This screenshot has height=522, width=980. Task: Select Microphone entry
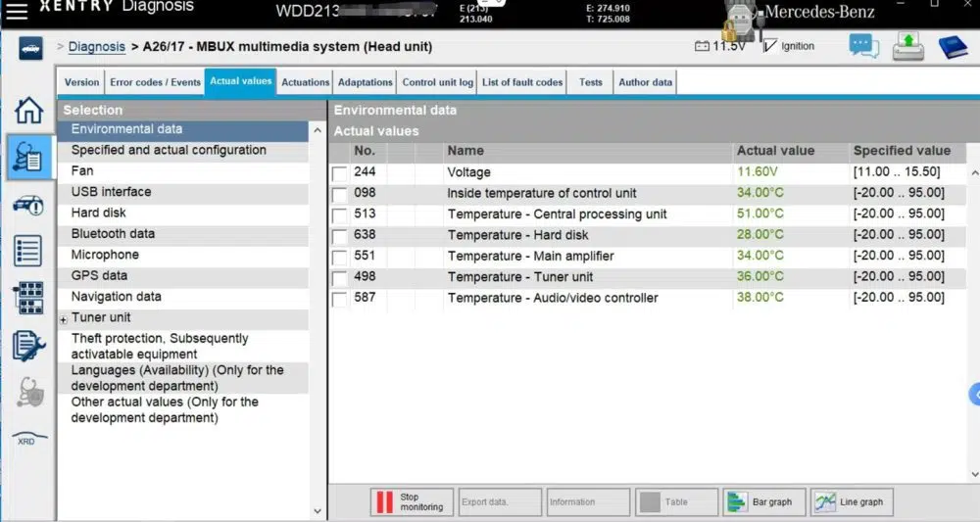tap(183, 255)
